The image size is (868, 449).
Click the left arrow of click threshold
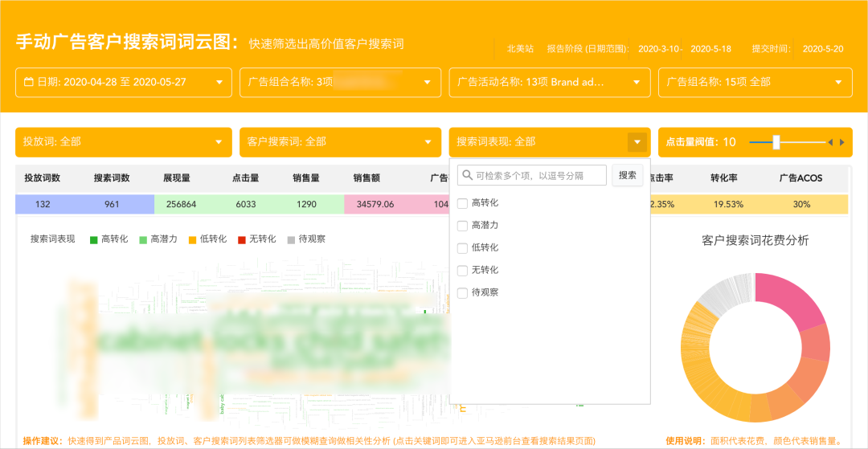(829, 142)
